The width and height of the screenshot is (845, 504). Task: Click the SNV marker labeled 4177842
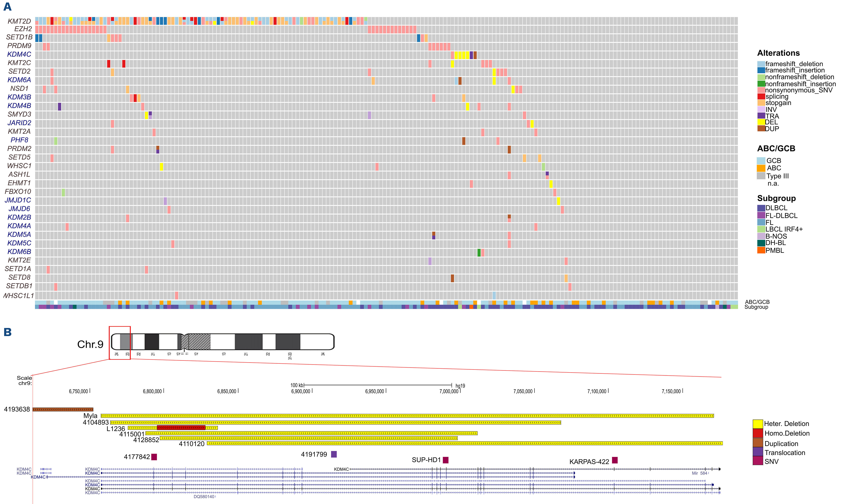pyautogui.click(x=154, y=457)
